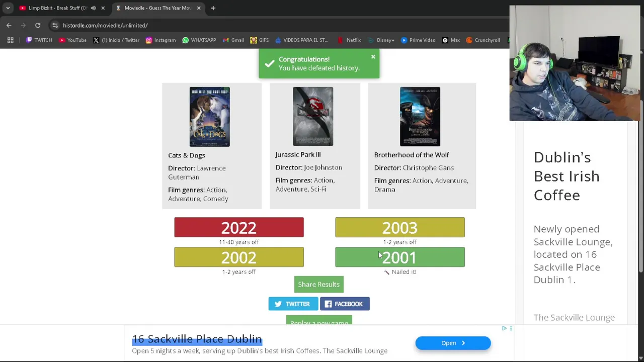
Task: Open the WHATSAPP bookmark
Action: pos(199,40)
